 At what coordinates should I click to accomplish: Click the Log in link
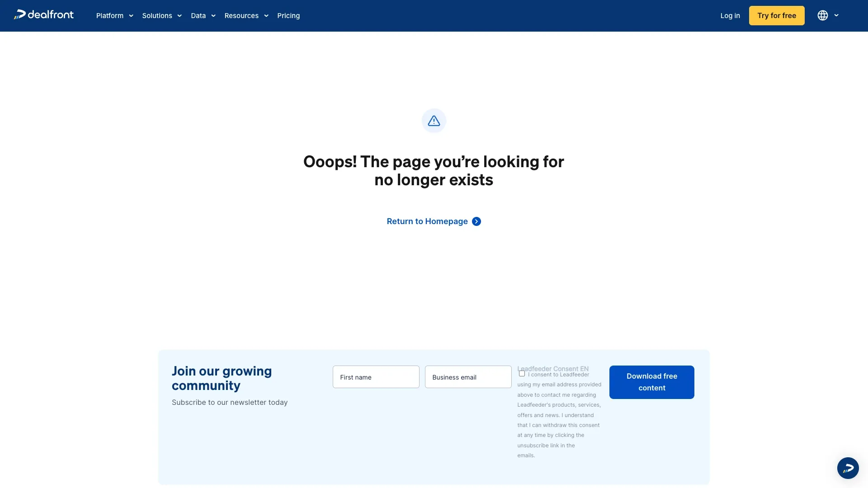pos(730,16)
